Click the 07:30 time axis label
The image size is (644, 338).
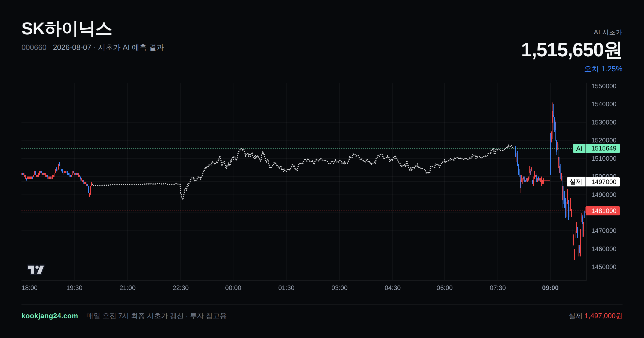[498, 288]
